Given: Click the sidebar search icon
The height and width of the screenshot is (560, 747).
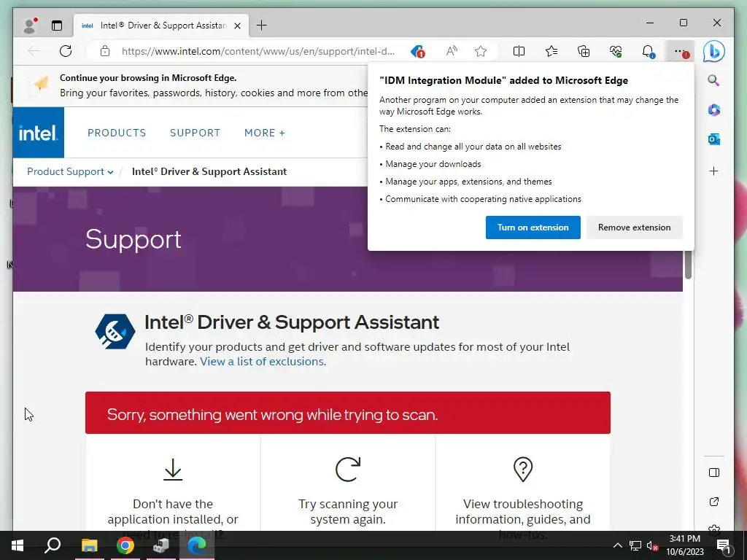Looking at the screenshot, I should point(713,80).
